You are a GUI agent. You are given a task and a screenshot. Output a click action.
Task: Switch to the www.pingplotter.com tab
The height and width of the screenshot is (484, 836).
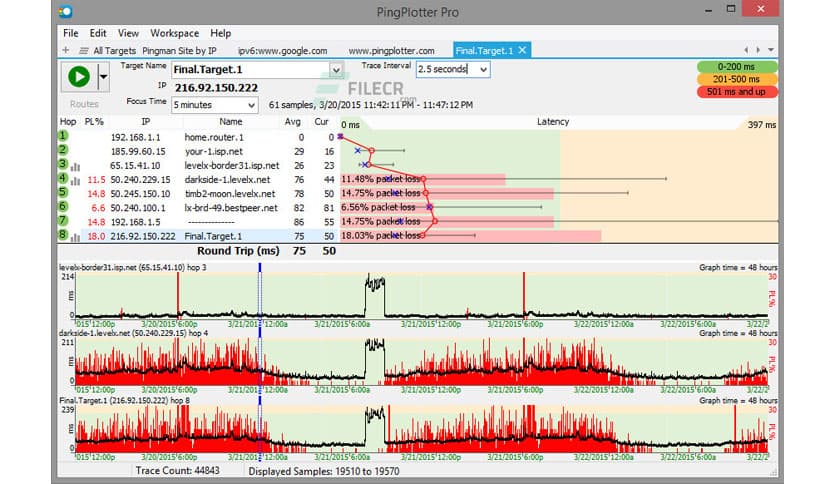click(391, 51)
